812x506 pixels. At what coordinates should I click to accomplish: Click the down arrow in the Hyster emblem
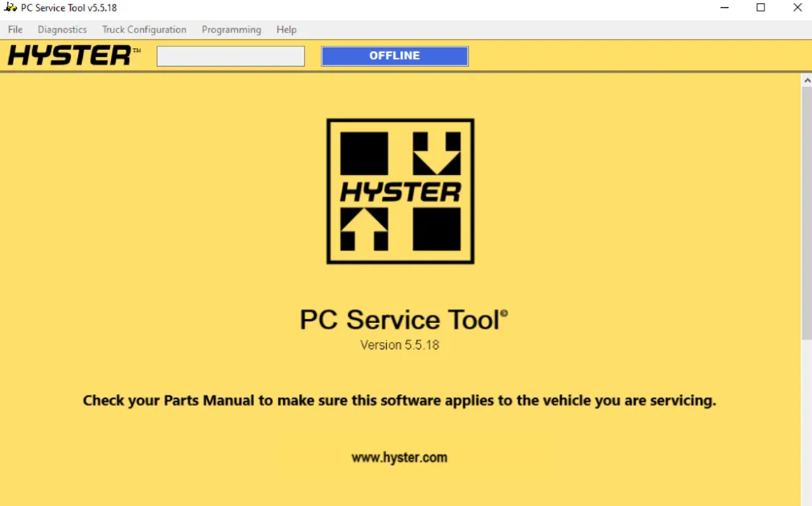tap(437, 153)
